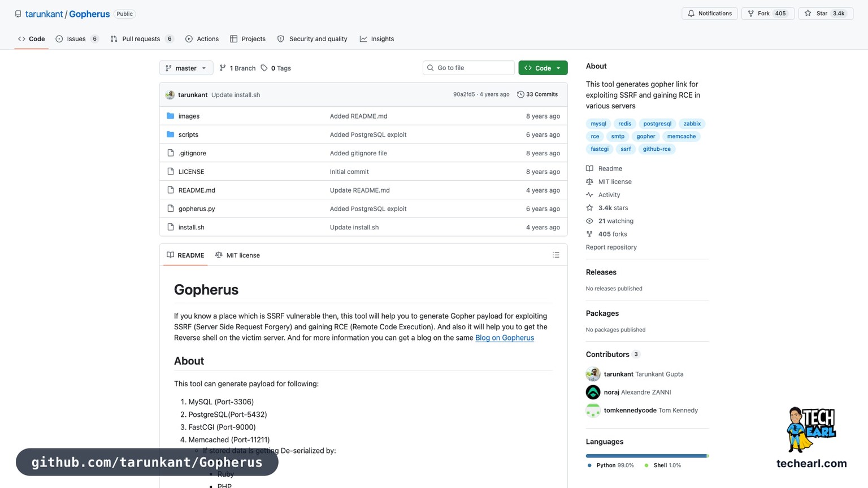Click the Go to file search field

point(468,68)
